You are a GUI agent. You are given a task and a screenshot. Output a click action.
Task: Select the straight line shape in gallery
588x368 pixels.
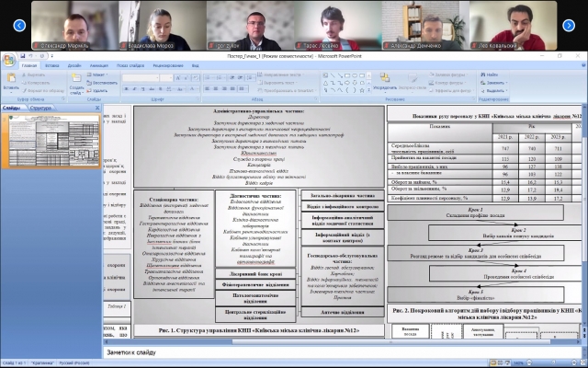point(333,75)
